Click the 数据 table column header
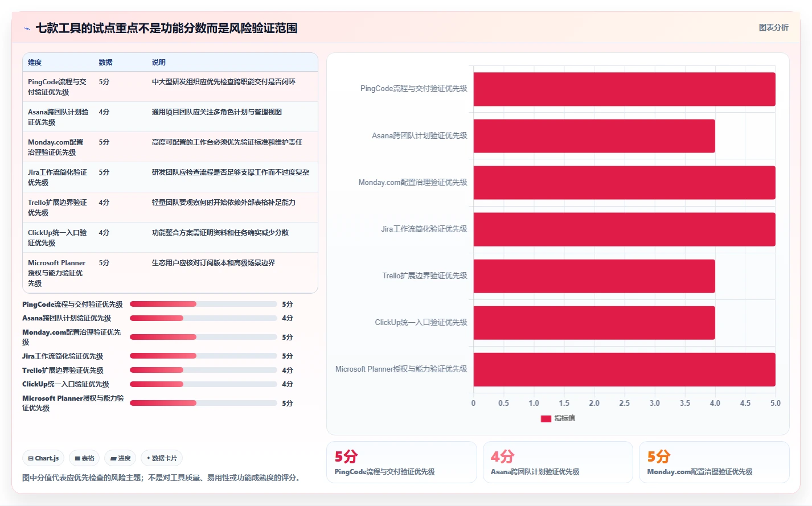 [x=105, y=63]
